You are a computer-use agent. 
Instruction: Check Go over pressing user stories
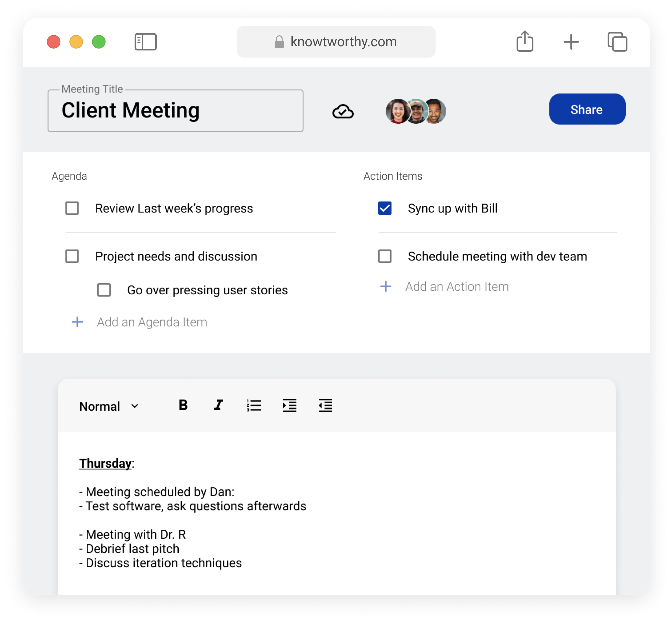(x=104, y=290)
